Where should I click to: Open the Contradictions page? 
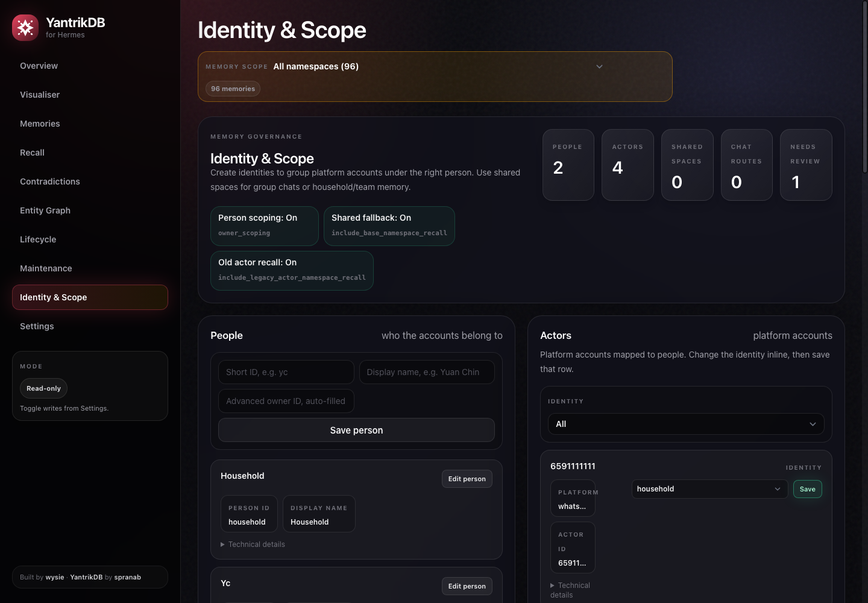[x=90, y=182]
